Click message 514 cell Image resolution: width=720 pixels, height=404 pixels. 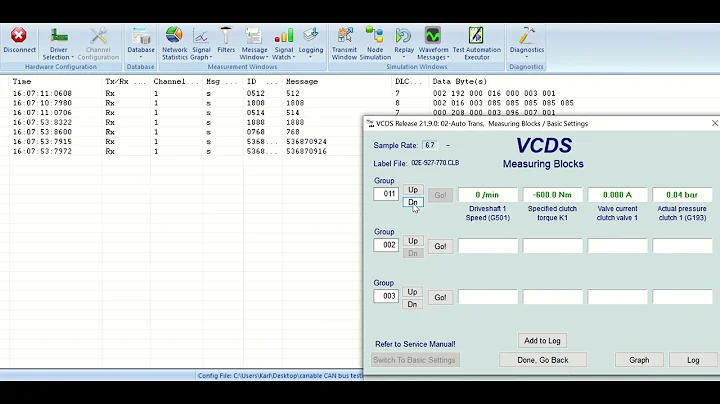tap(292, 112)
